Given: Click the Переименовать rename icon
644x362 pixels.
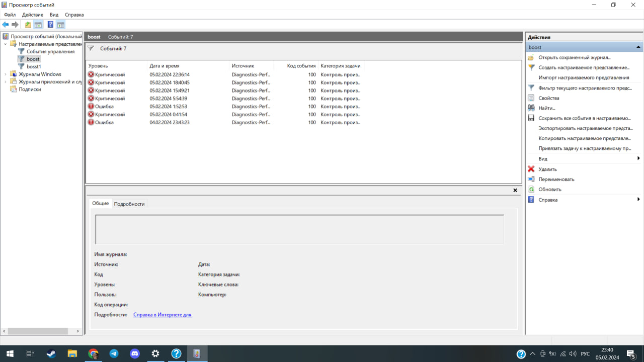Looking at the screenshot, I should [531, 179].
